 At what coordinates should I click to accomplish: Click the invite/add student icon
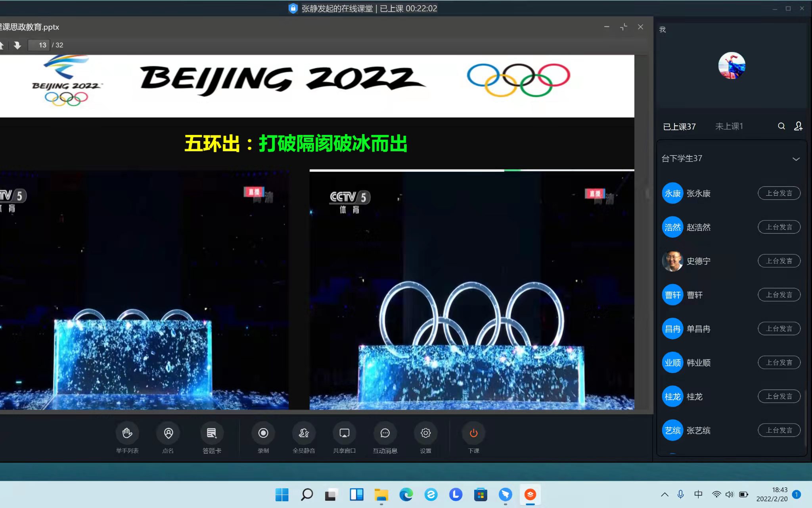[798, 126]
